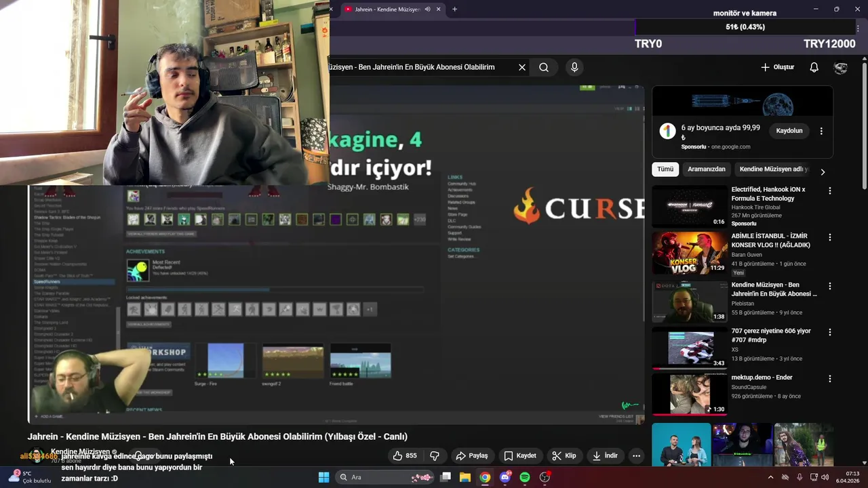Viewport: 868px width, 488px height.
Task: Open weather widget showing 5°C
Action: (29, 477)
